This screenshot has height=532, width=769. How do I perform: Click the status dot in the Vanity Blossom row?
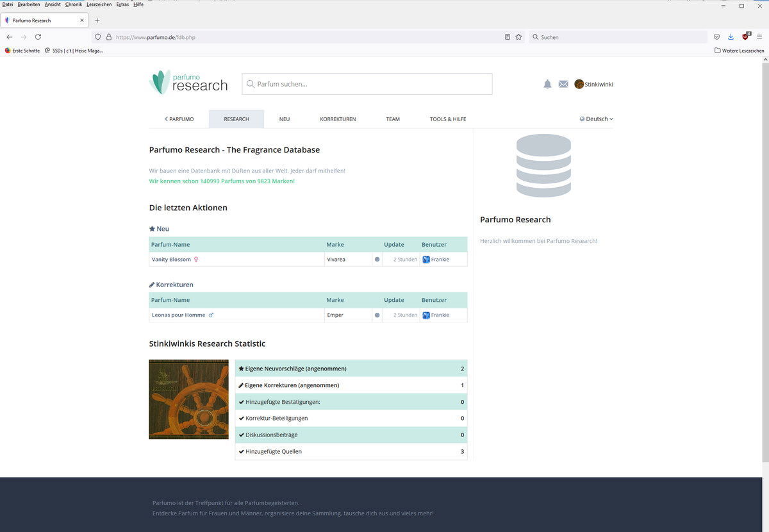click(377, 260)
